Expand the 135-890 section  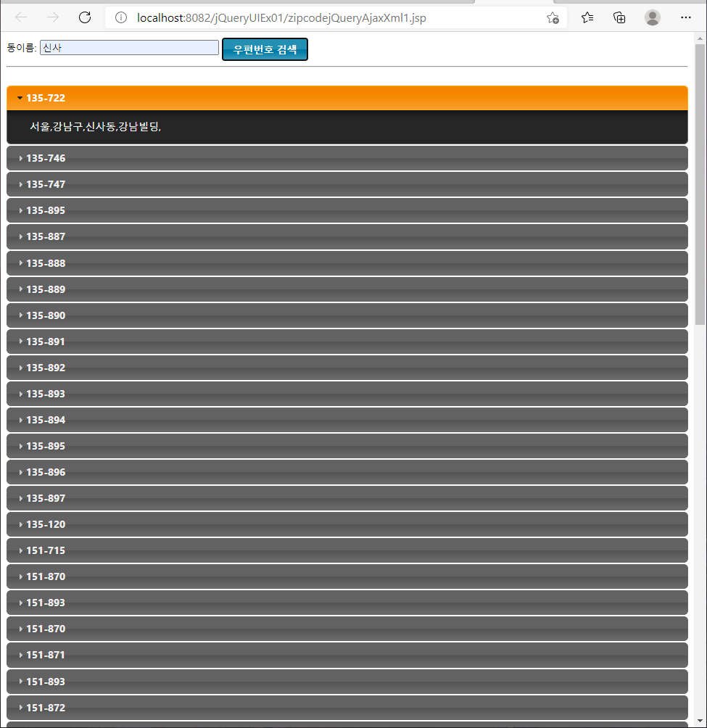pos(347,315)
